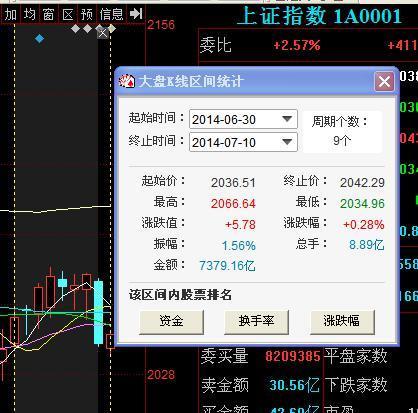
Task: Click the arrow-to-bar icon after 信息
Action: 136,14
